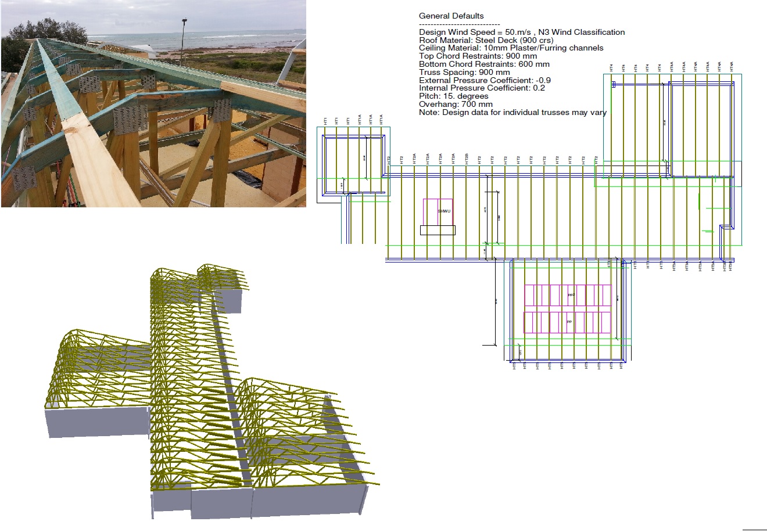Toggle the PP panel block selection

(569, 321)
